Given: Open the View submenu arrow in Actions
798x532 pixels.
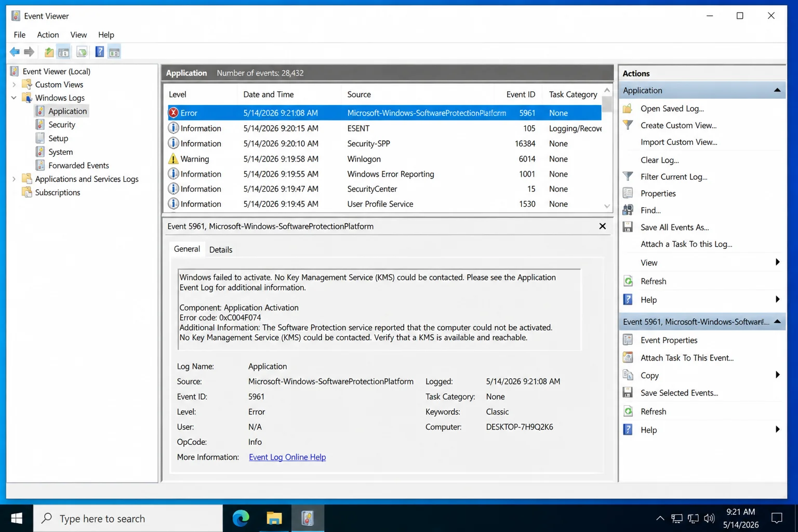Looking at the screenshot, I should point(777,262).
